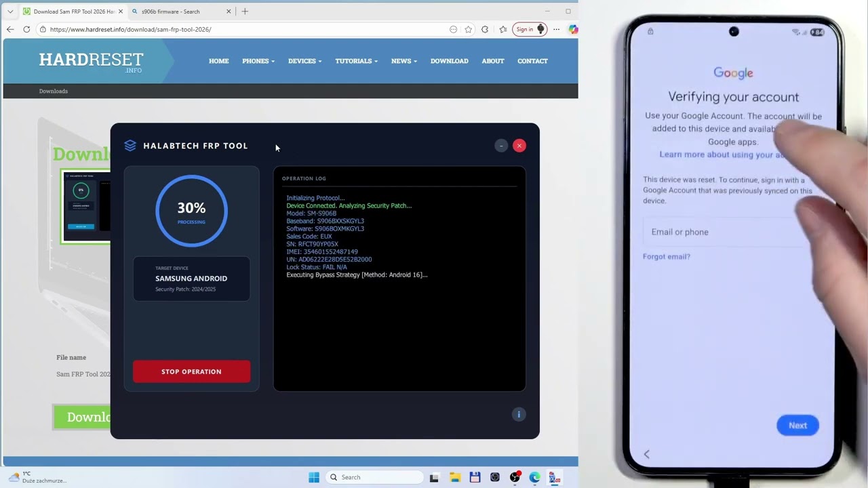
Task: Expand the browser tab list dropdown
Action: 10,12
